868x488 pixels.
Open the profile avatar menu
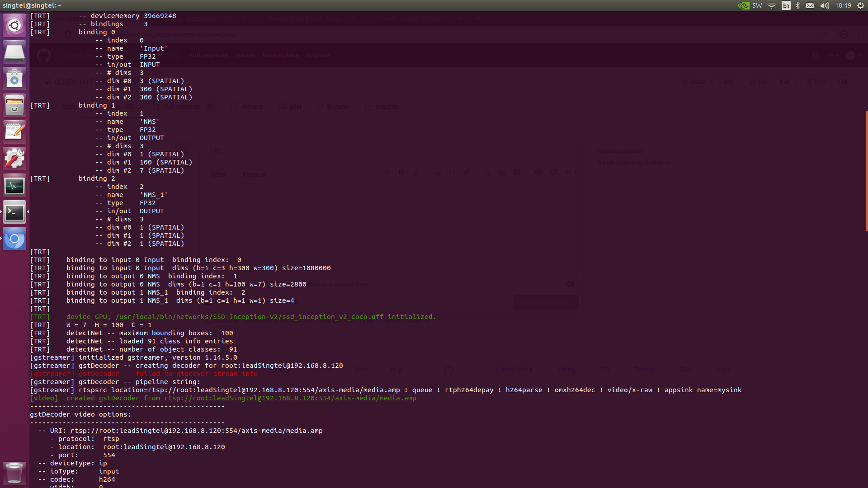pos(852,55)
